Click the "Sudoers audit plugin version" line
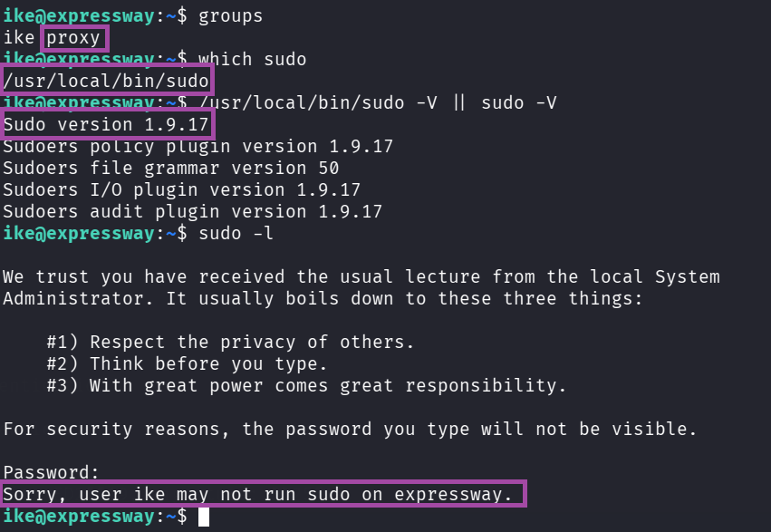Screen dimensions: 771x532 pyautogui.click(x=192, y=211)
